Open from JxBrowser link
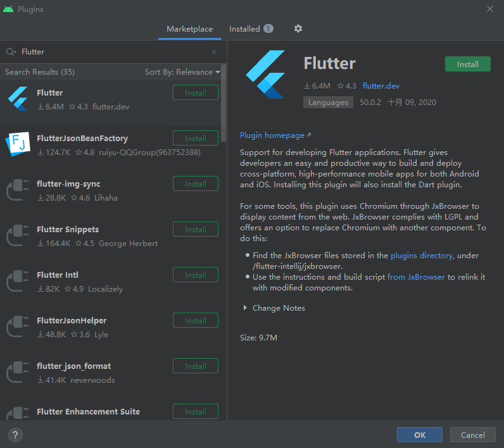This screenshot has height=448, width=504. pos(416,277)
